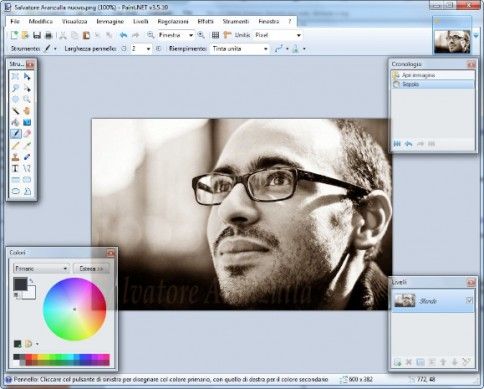Click the Estesa >> button
Image resolution: width=484 pixels, height=389 pixels.
coord(91,268)
